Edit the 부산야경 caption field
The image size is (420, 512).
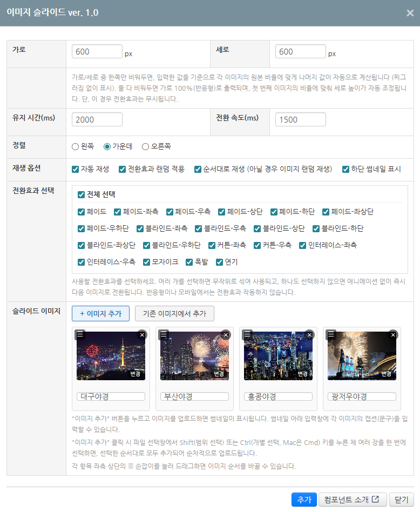[x=194, y=396]
